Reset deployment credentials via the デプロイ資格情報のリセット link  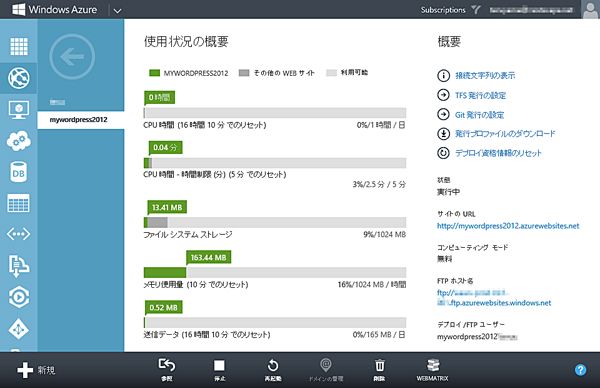point(498,153)
